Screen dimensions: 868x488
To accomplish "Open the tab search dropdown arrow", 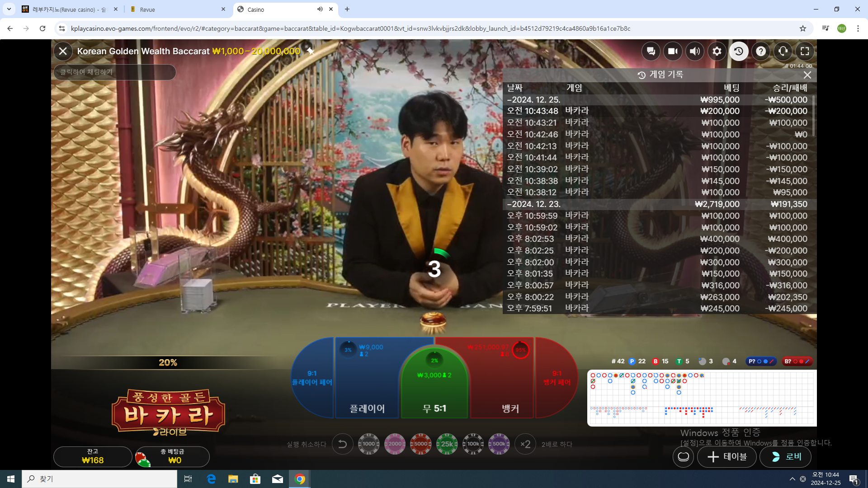I will (x=9, y=9).
